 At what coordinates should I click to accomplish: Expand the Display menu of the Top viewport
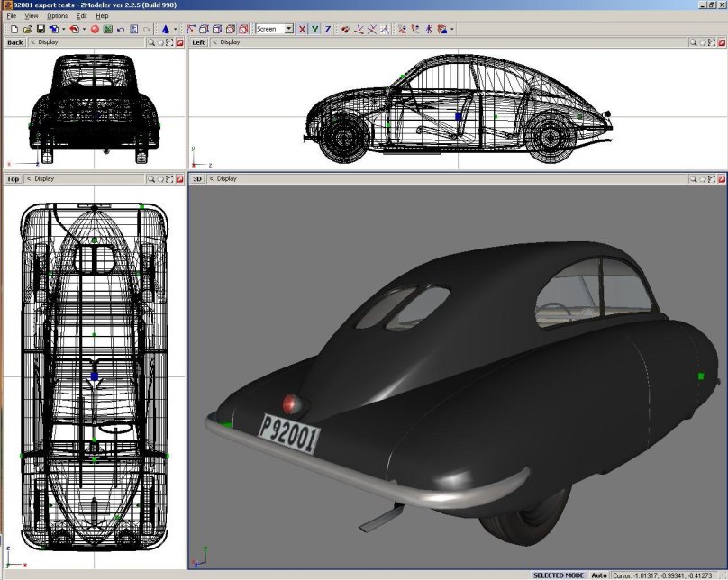pyautogui.click(x=43, y=179)
